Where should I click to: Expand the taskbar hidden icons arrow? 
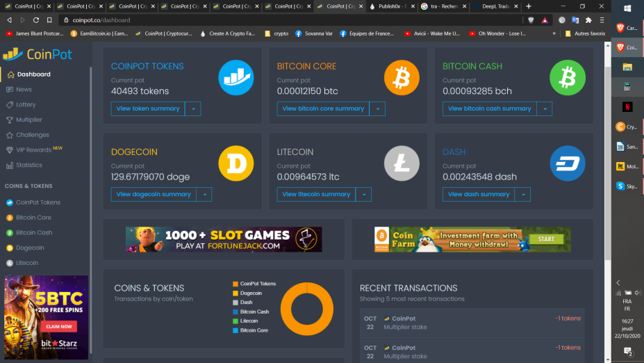click(x=618, y=282)
